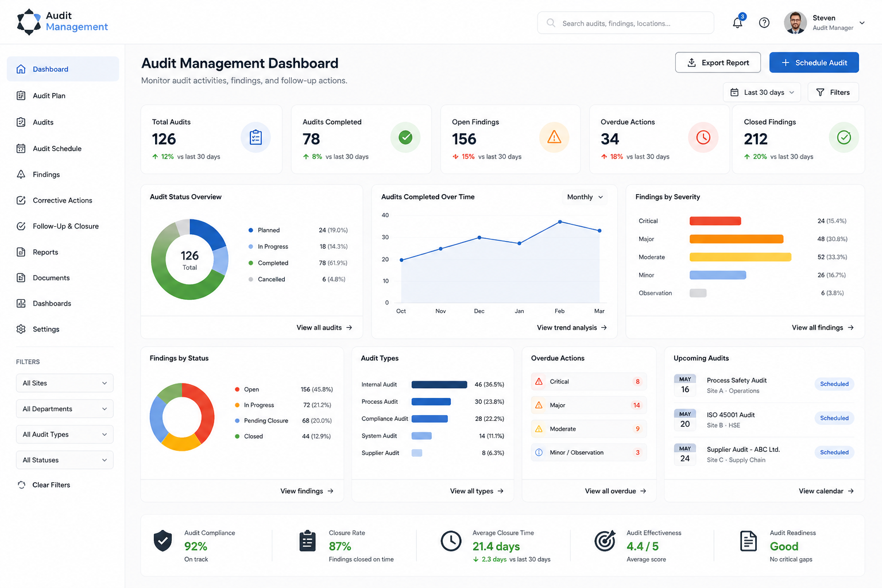Open the Last 30 days date range dropdown
This screenshot has height=588, width=882.
[763, 92]
